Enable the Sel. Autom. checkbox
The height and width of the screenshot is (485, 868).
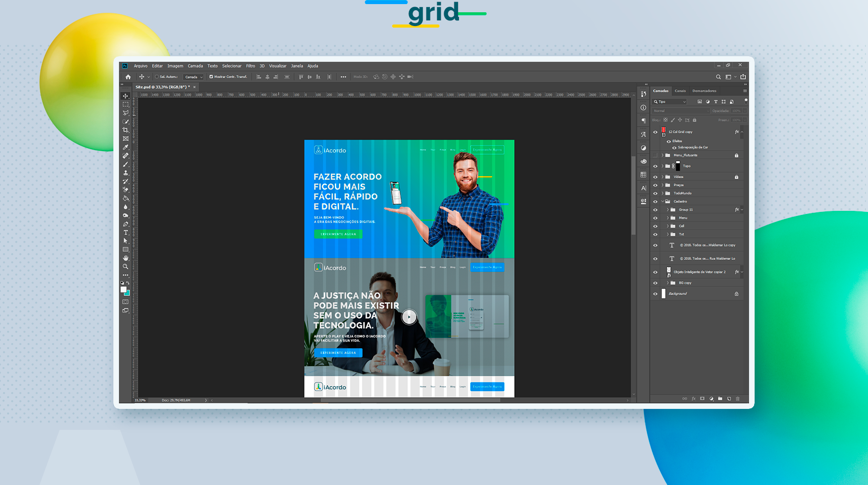click(x=157, y=77)
